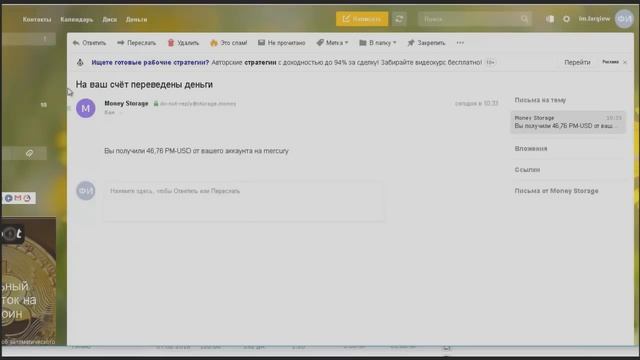Click the reply box Нажмите здесь, чтобы Ответить
This screenshot has width=640, height=360.
pyautogui.click(x=243, y=202)
